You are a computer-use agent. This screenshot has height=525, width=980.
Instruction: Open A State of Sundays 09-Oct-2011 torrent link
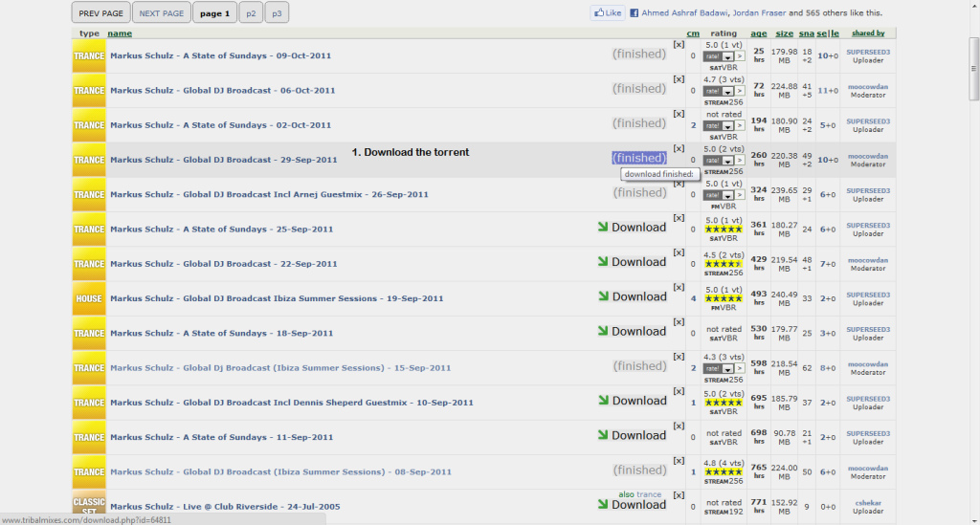click(221, 55)
